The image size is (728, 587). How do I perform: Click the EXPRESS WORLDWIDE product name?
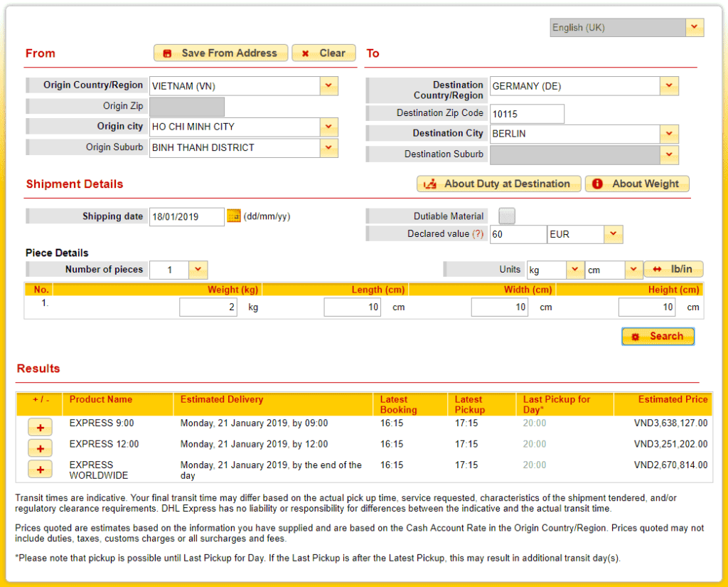coord(98,470)
